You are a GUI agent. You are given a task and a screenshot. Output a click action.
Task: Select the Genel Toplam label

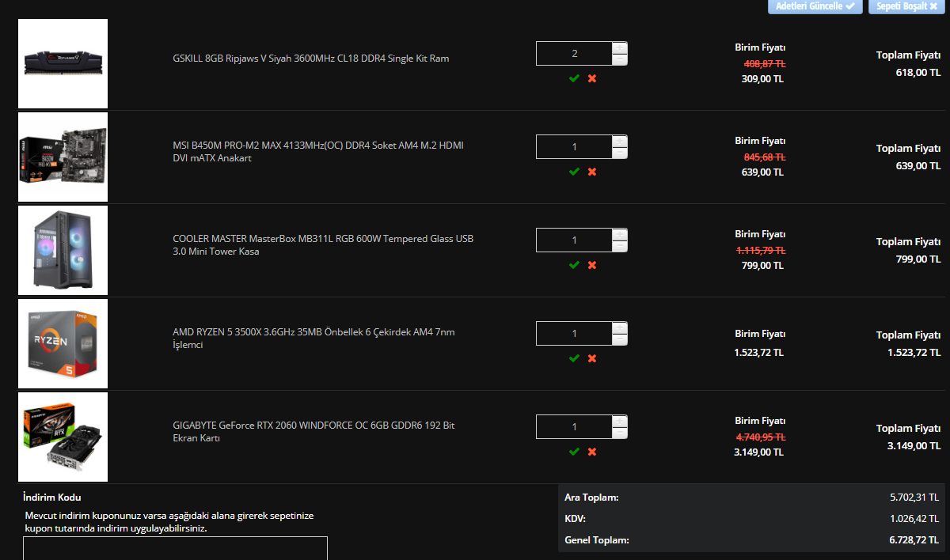[597, 540]
